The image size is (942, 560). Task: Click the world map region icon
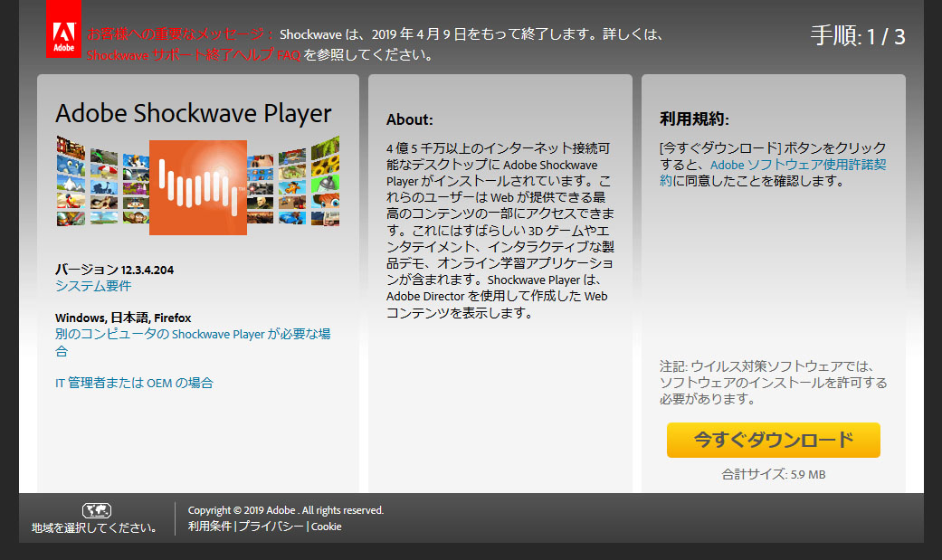pyautogui.click(x=96, y=510)
